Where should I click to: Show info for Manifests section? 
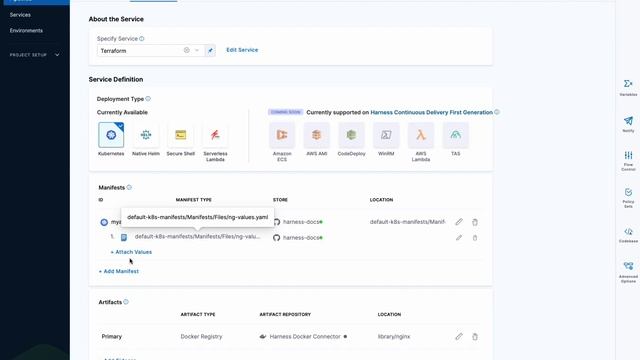point(129,187)
